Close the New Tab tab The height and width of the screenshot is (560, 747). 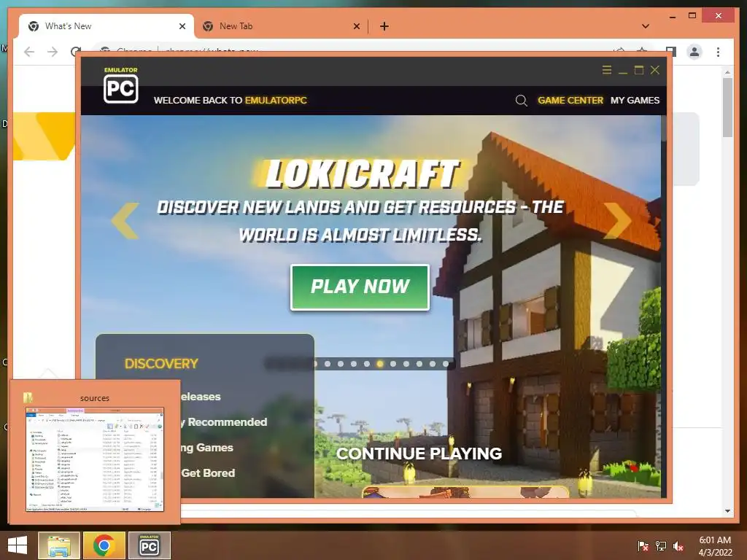click(356, 27)
